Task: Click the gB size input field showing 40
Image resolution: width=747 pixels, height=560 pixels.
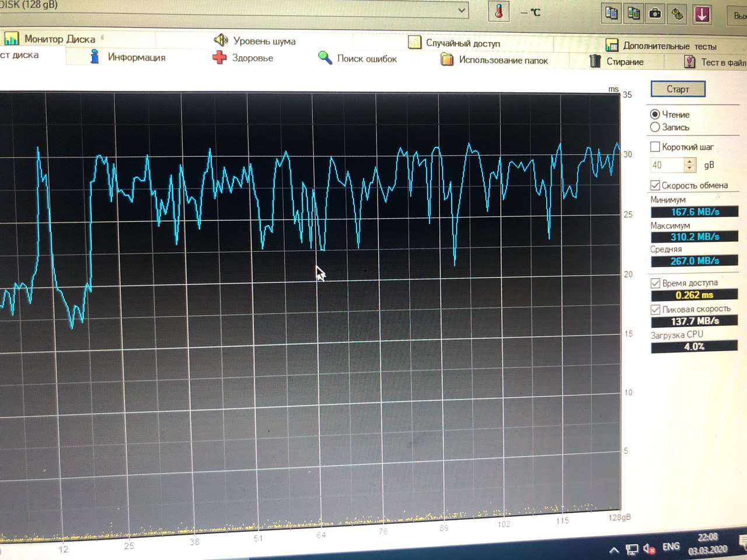Action: click(x=666, y=165)
